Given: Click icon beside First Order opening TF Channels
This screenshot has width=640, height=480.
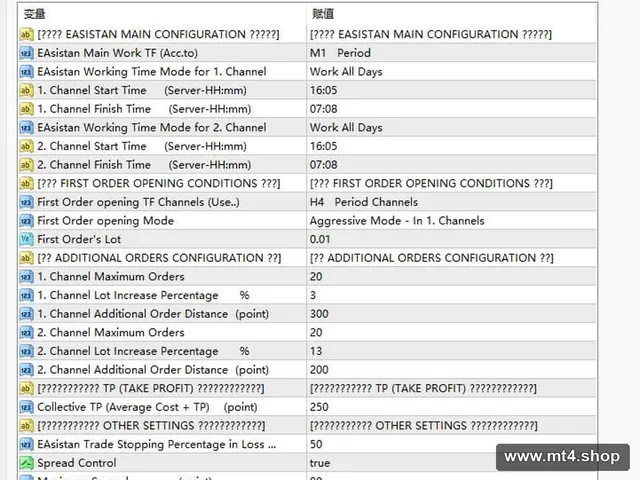Looking at the screenshot, I should click(26, 202).
